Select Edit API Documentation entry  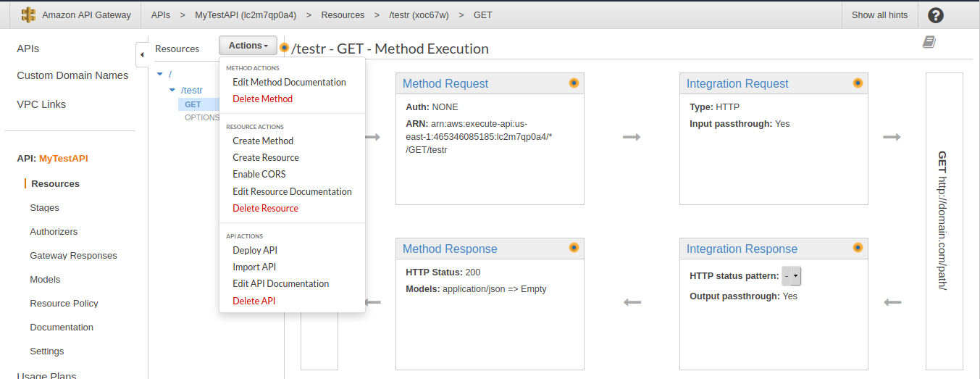point(280,283)
